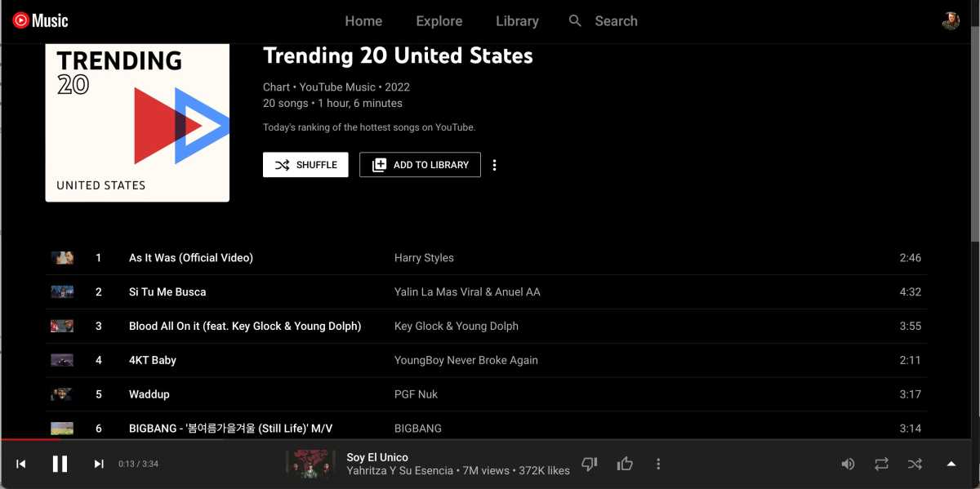Like the song Soy El Unico
The image size is (980, 489).
[x=626, y=464]
